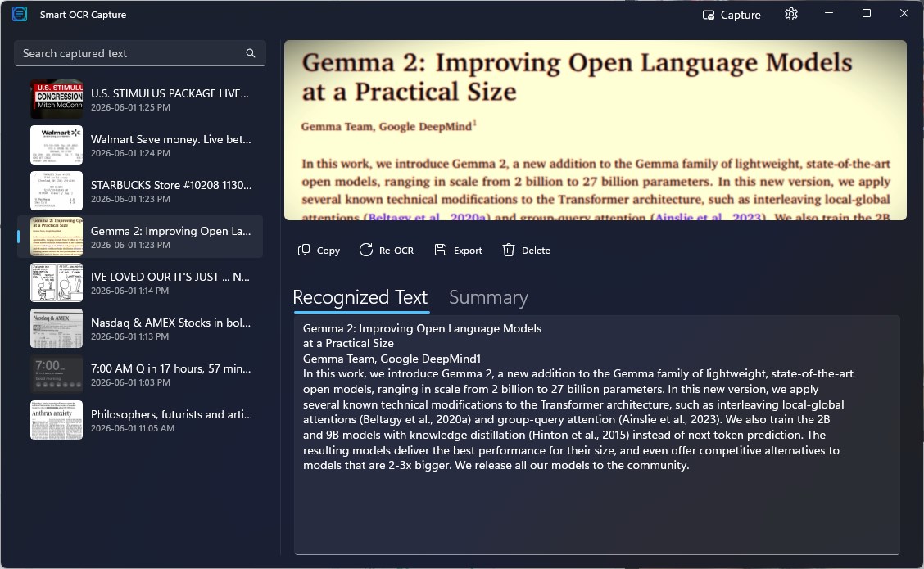Select 'U.S. STIMULUS PACKAGE LIVE...' entry title
The width and height of the screenshot is (924, 569).
[170, 93]
